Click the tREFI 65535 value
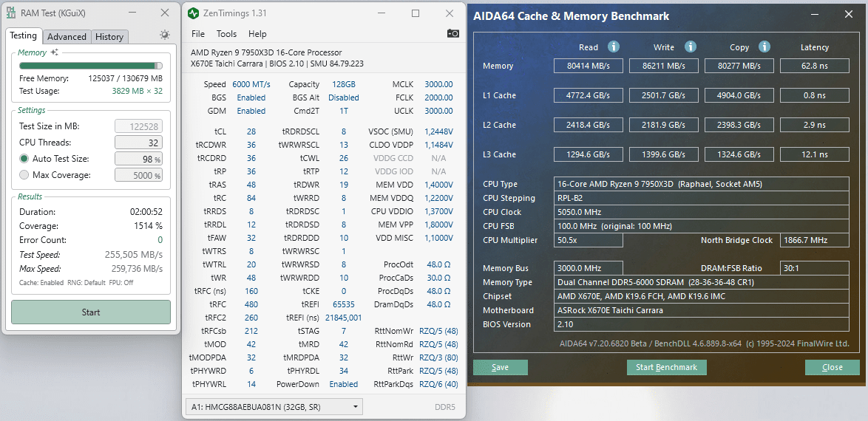The width and height of the screenshot is (868, 421). click(344, 304)
